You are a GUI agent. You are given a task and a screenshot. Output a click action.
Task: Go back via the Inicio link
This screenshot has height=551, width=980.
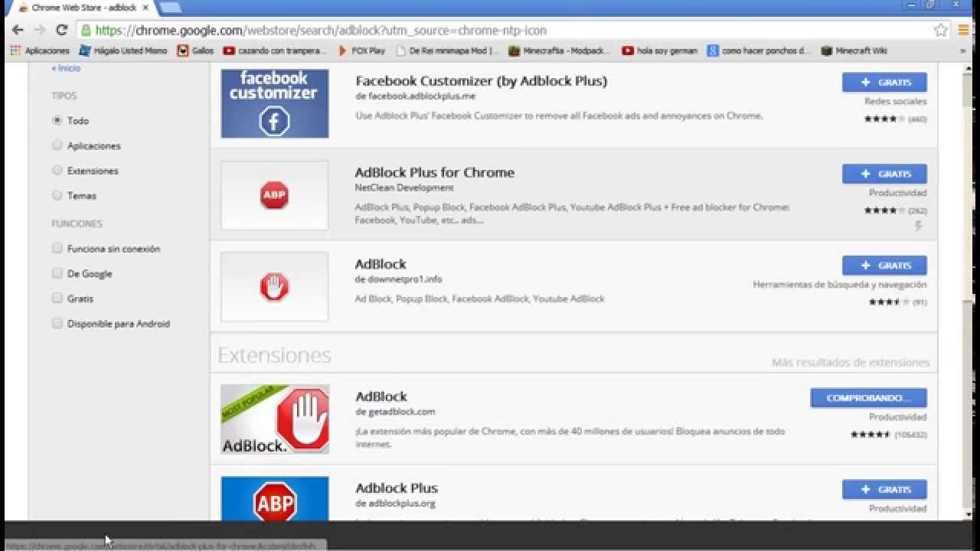pos(66,68)
